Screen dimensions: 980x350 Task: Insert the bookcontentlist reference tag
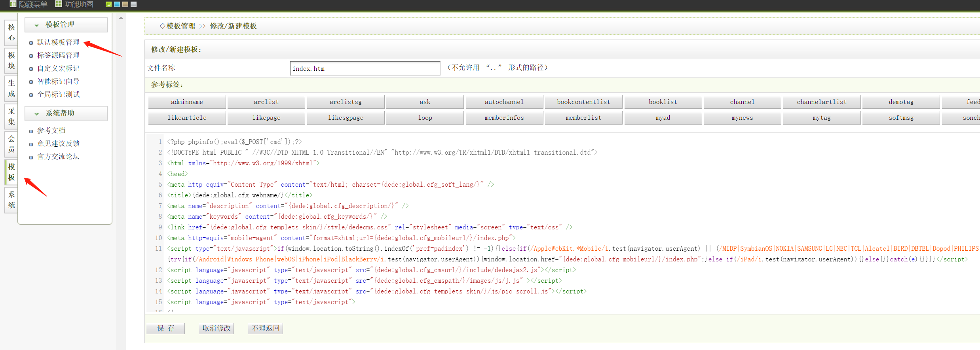tap(584, 102)
